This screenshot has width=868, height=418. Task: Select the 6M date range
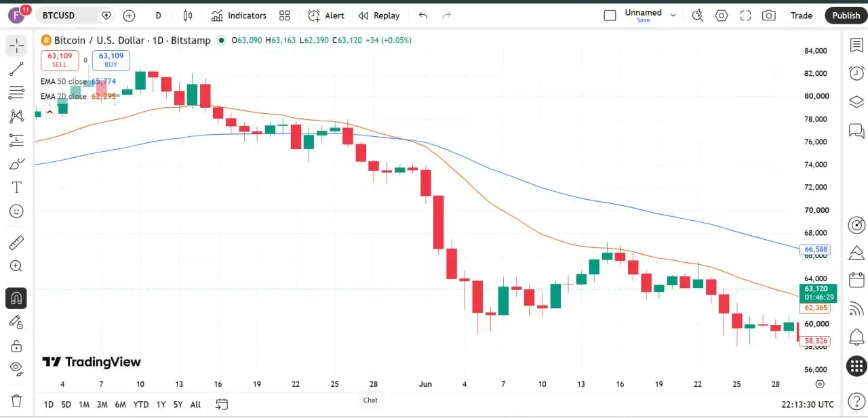[x=120, y=404]
